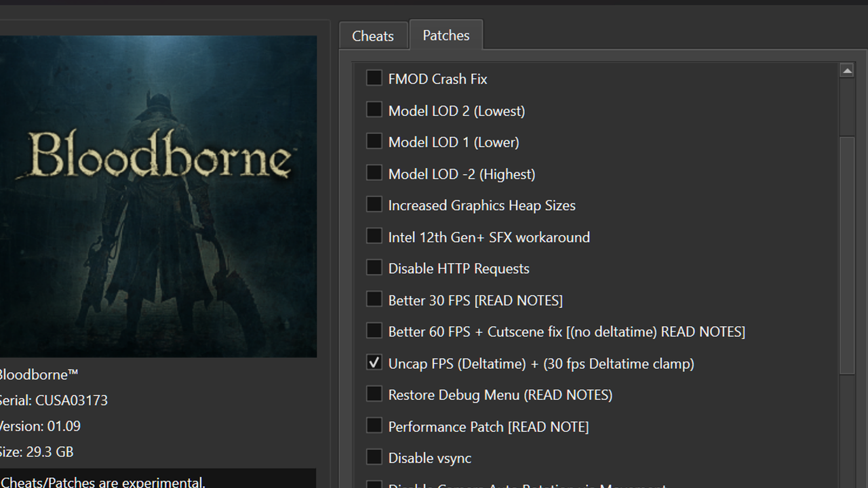Click the 'Performance Patch [READ NOTE]' label
Image resolution: width=868 pixels, height=488 pixels.
pyautogui.click(x=488, y=427)
